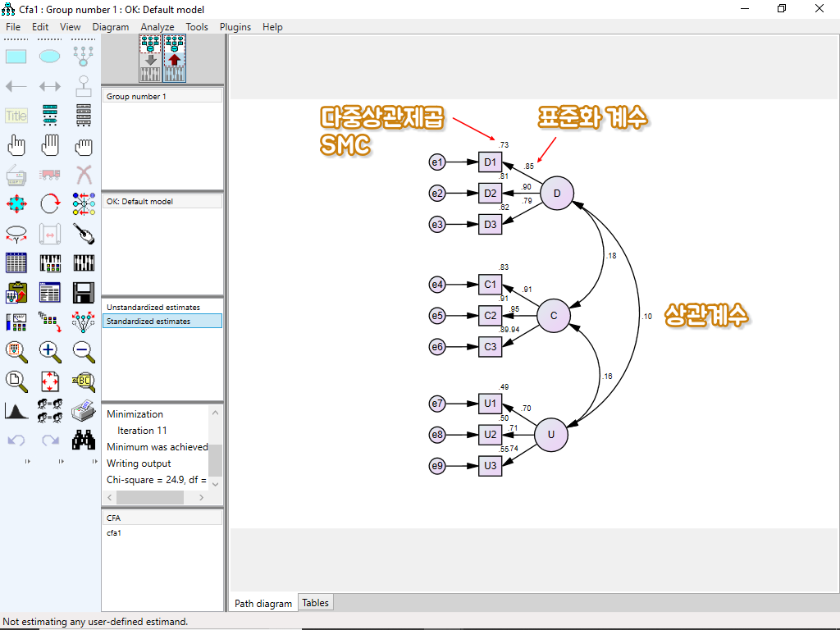Click the Zoom out minus magnifier
This screenshot has width=840, height=630.
(x=84, y=351)
